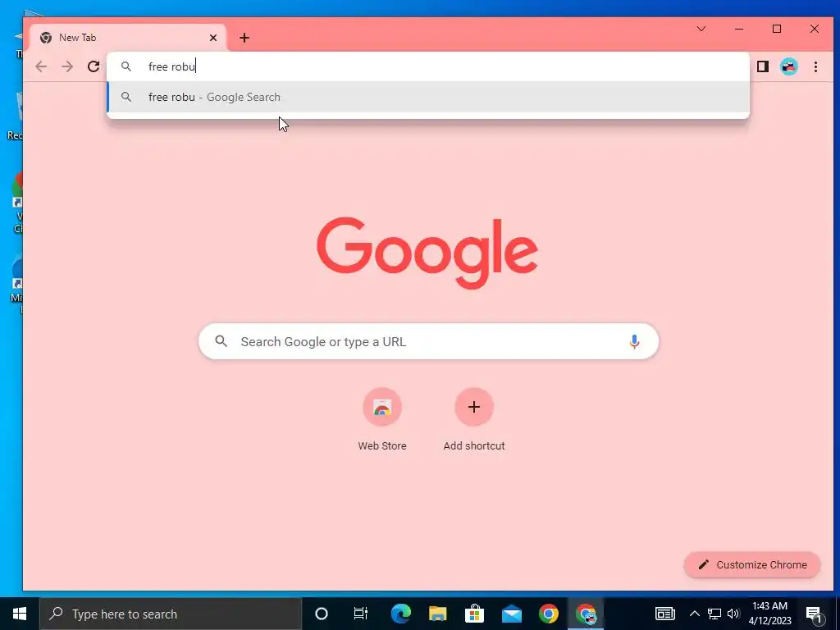Launch Microsoft Edge from the taskbar
The image size is (840, 630).
pyautogui.click(x=400, y=614)
